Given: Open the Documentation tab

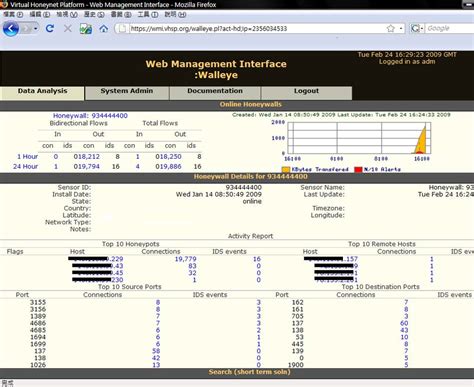Looking at the screenshot, I should coord(215,93).
